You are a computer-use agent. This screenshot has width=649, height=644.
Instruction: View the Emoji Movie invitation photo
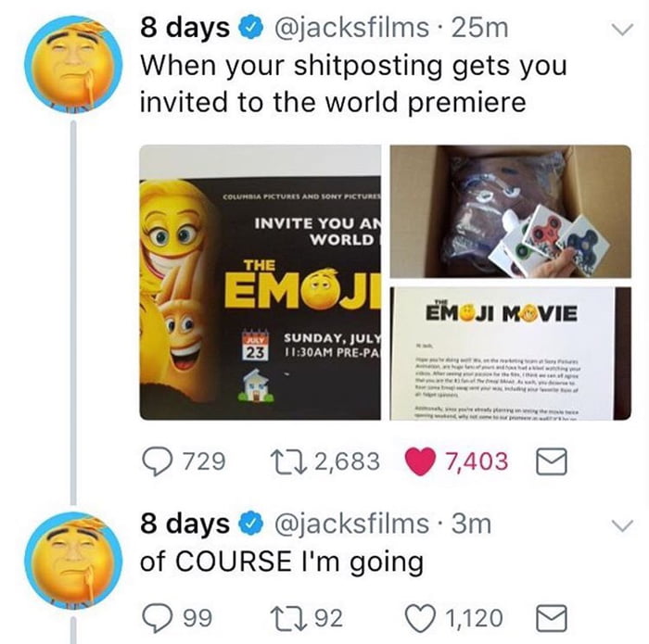(260, 283)
